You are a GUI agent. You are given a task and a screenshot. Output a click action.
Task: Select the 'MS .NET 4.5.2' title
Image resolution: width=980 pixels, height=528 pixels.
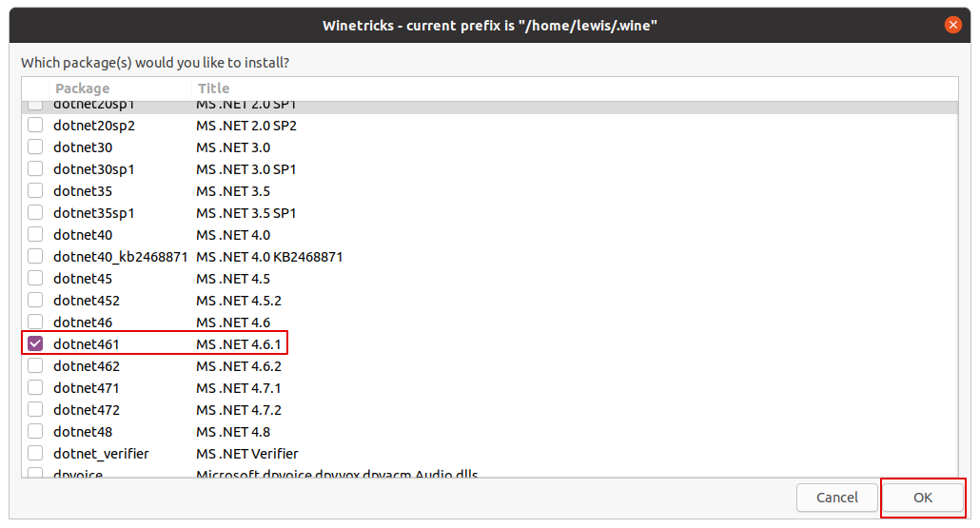coord(239,301)
